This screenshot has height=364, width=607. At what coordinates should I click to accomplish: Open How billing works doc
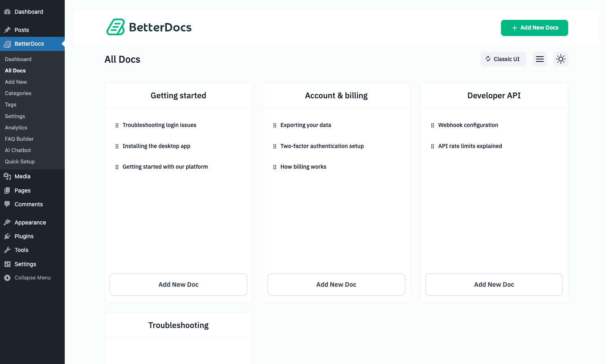pyautogui.click(x=303, y=167)
